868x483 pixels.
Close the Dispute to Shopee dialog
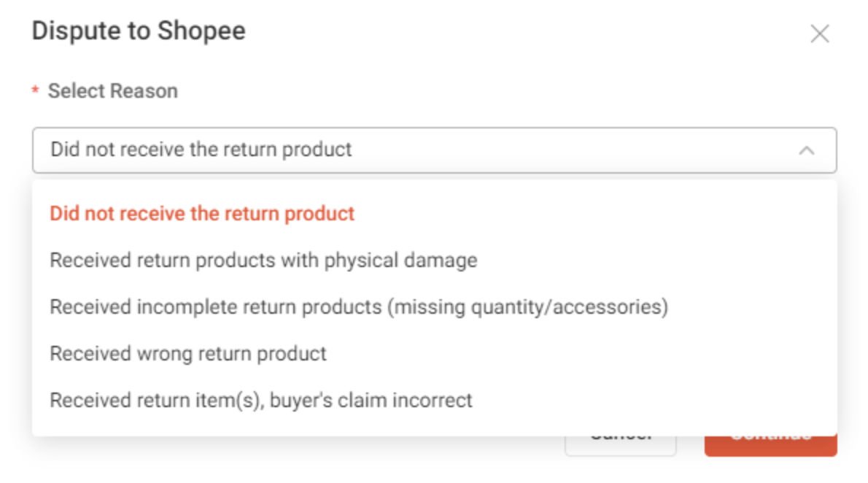820,34
